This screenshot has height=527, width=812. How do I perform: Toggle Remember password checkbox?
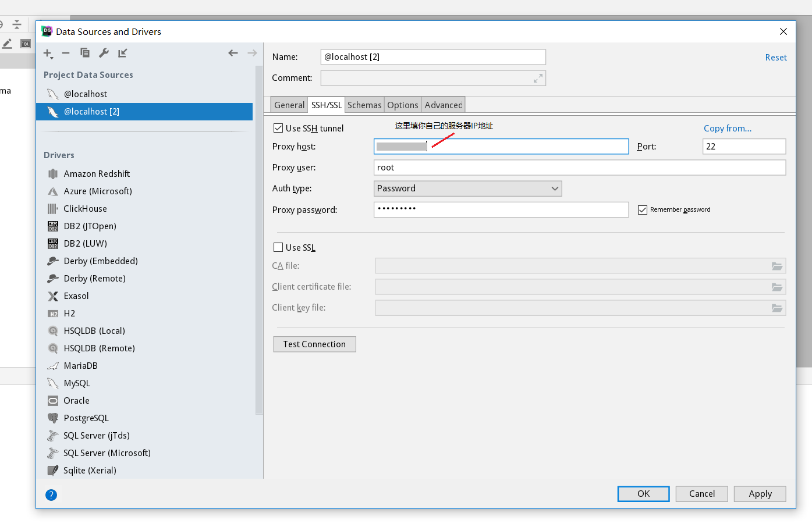pos(643,210)
